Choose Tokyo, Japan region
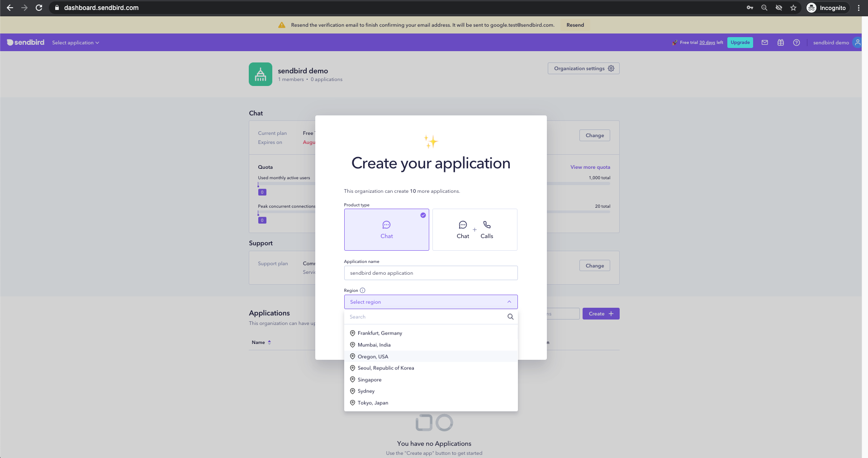 pos(431,403)
